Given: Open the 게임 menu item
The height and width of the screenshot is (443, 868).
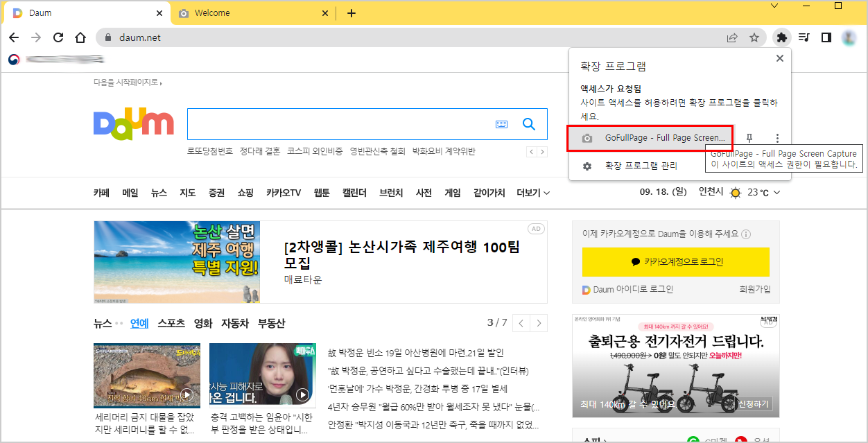Looking at the screenshot, I should pos(453,193).
